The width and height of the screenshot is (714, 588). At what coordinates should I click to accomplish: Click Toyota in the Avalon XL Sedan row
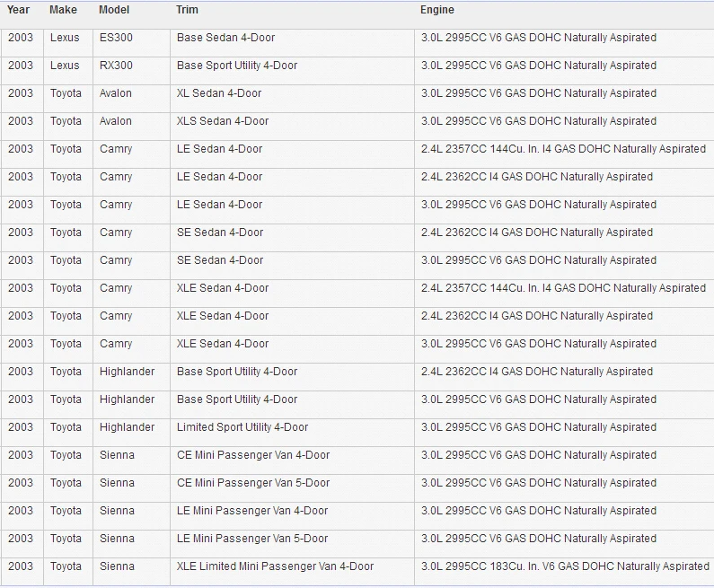click(66, 92)
